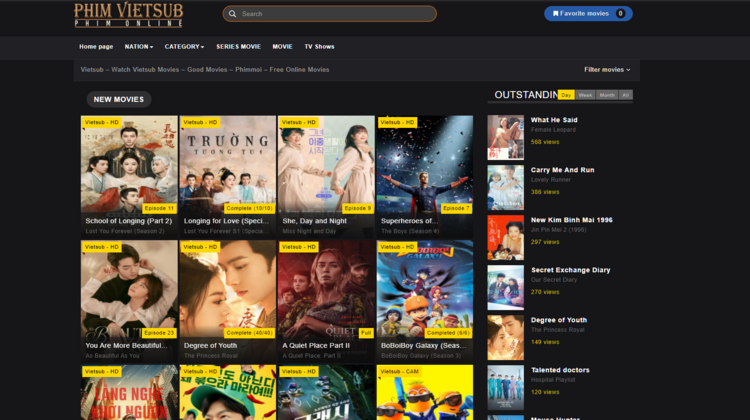The width and height of the screenshot is (750, 420).
Task: Open the TV Shows menu item
Action: (319, 46)
